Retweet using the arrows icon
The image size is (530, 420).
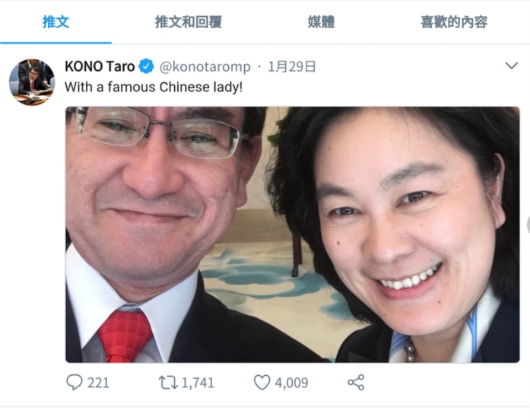pos(168,383)
